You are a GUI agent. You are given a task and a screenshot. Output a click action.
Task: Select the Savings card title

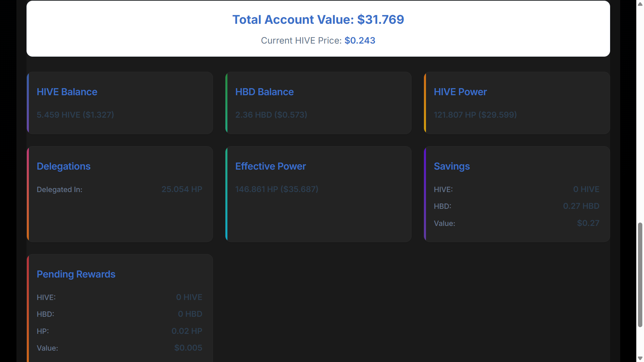(x=452, y=166)
